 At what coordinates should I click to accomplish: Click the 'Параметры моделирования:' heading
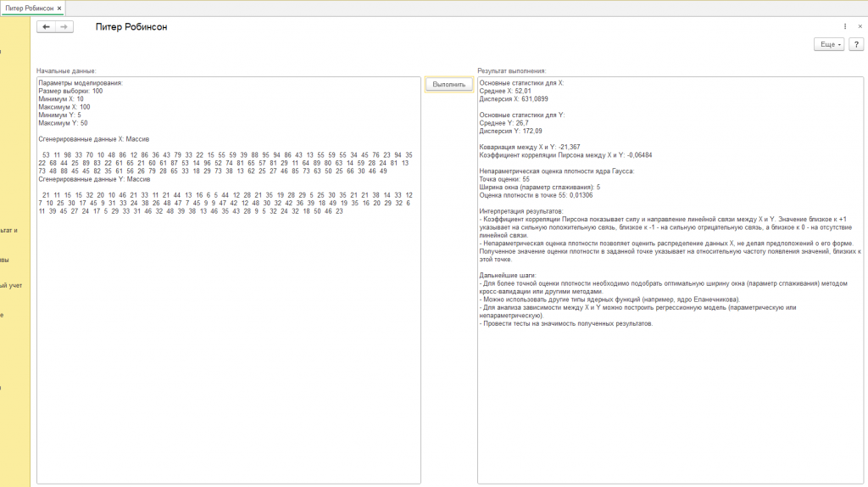click(81, 83)
